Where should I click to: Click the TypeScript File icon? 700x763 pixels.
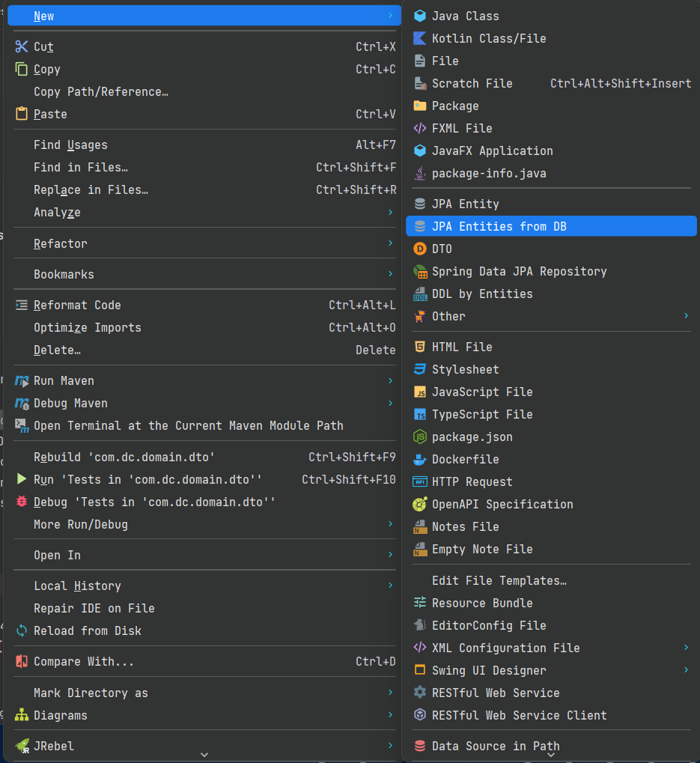pos(420,414)
